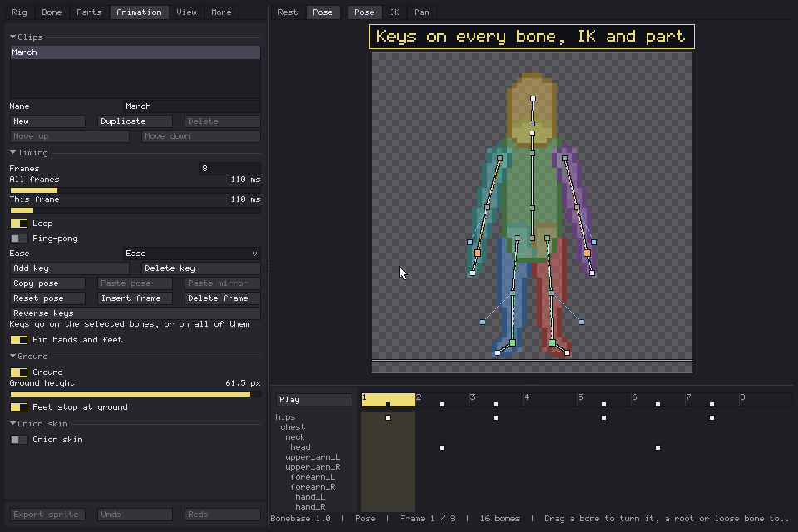This screenshot has width=798, height=532.
Task: Click the blue right elbow pole handle
Action: click(594, 243)
